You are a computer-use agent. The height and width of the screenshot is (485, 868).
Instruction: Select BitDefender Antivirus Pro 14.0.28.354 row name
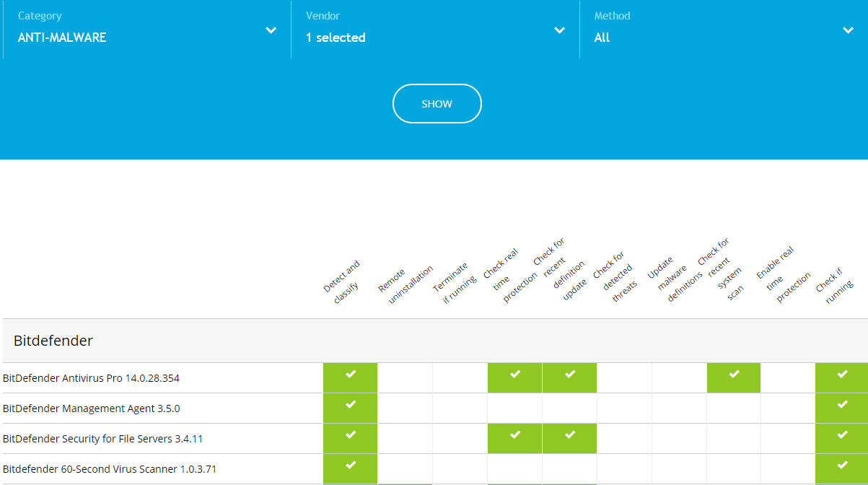(x=91, y=378)
